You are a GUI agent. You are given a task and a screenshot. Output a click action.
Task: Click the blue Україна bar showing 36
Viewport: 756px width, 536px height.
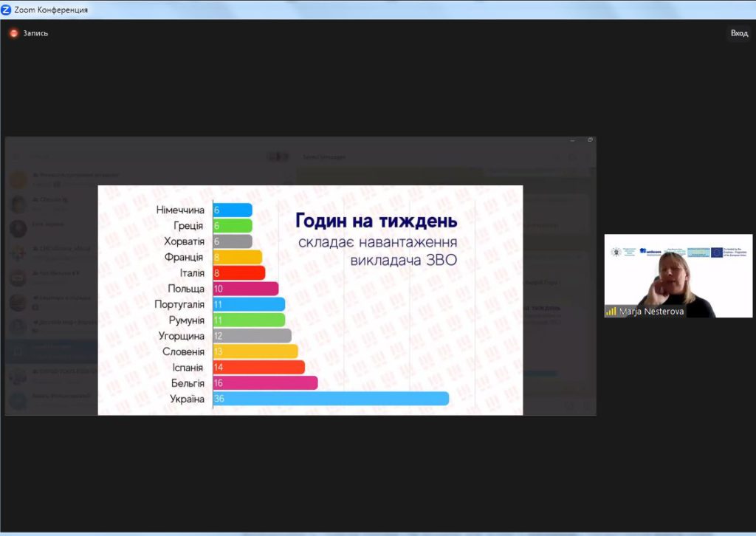click(331, 399)
